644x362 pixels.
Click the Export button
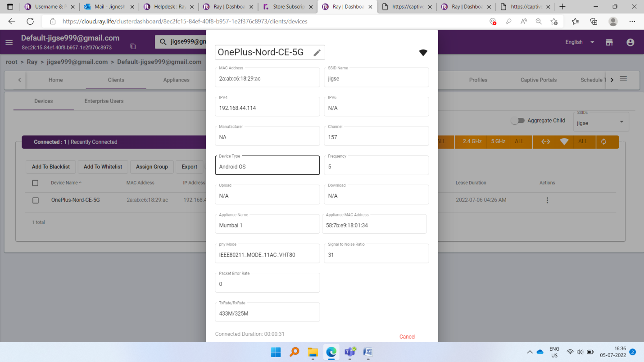click(190, 167)
